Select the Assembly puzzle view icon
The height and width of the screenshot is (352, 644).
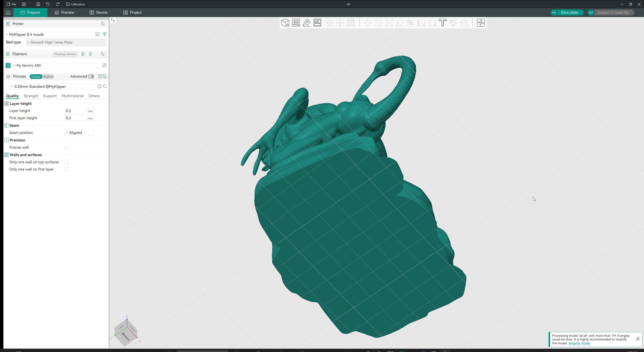[x=481, y=23]
